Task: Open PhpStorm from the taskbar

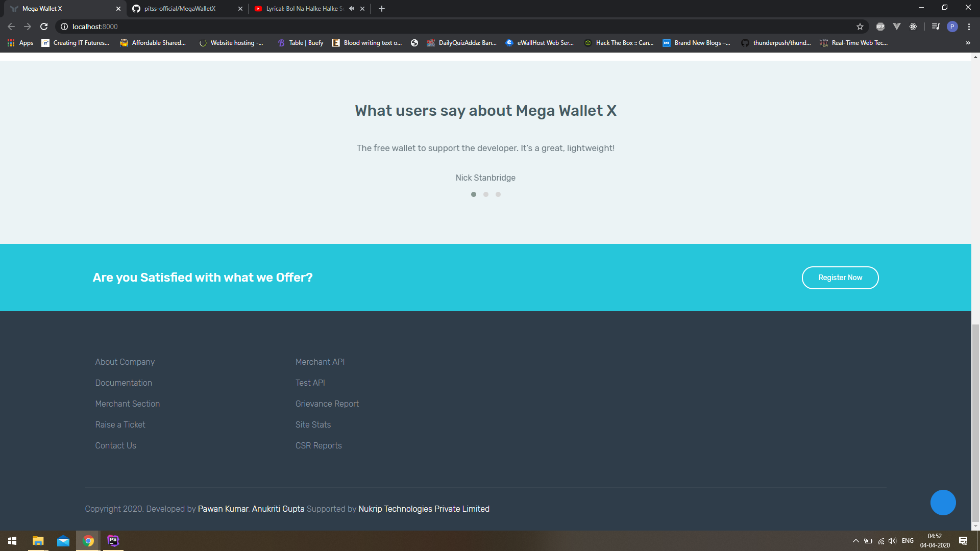Action: 113,541
